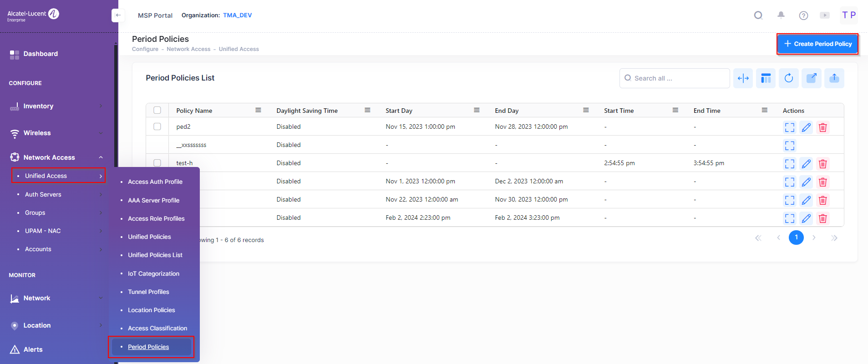
Task: Open the Daylight Saving Time column menu
Action: tap(367, 110)
